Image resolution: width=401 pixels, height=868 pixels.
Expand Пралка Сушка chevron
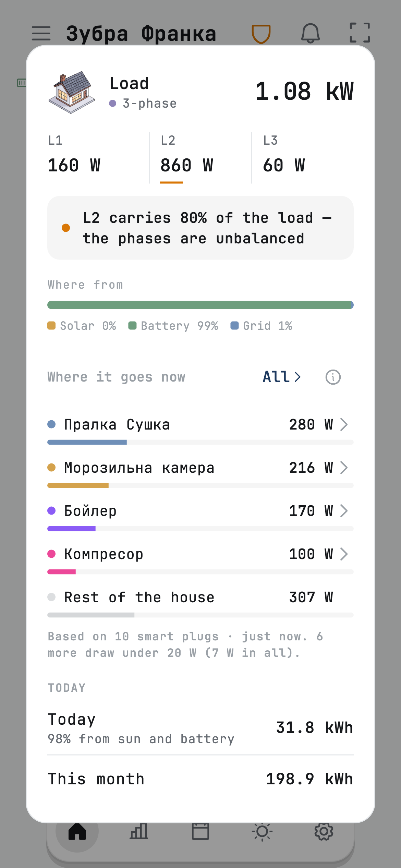(344, 424)
